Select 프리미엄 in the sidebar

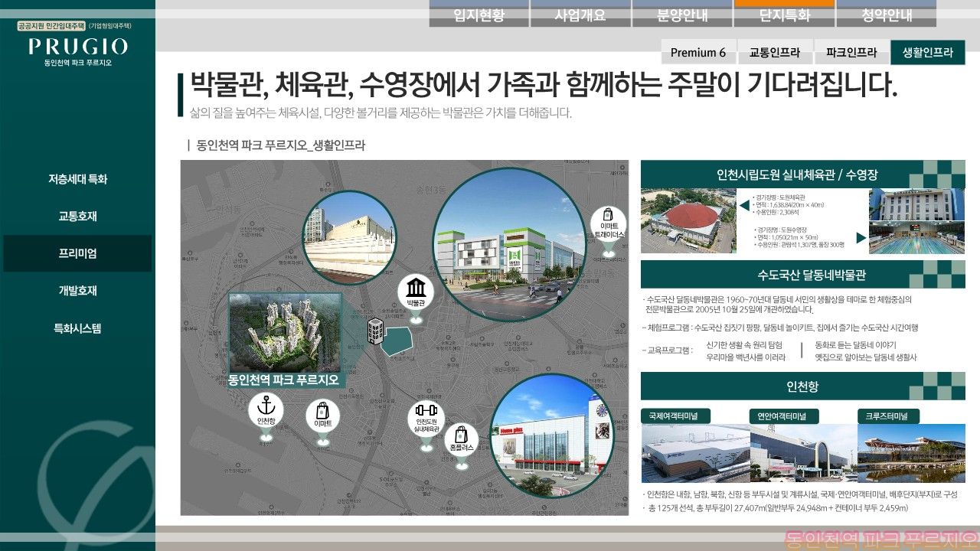click(77, 253)
